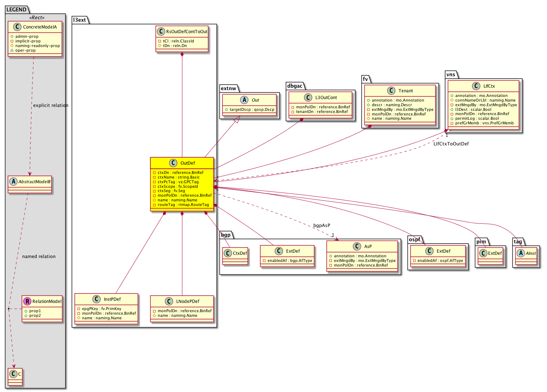The height and width of the screenshot is (392, 547).
Task: Click the C icon of the LNodePDef class
Action: [x=169, y=301]
